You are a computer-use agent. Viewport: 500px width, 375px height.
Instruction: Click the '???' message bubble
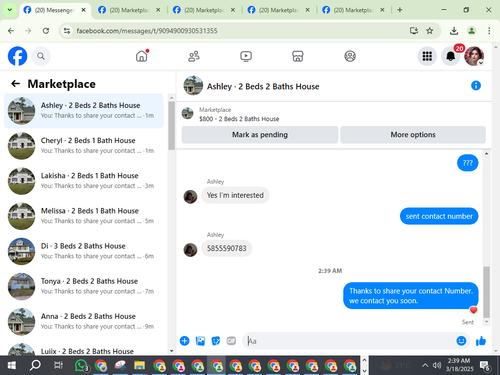[468, 163]
